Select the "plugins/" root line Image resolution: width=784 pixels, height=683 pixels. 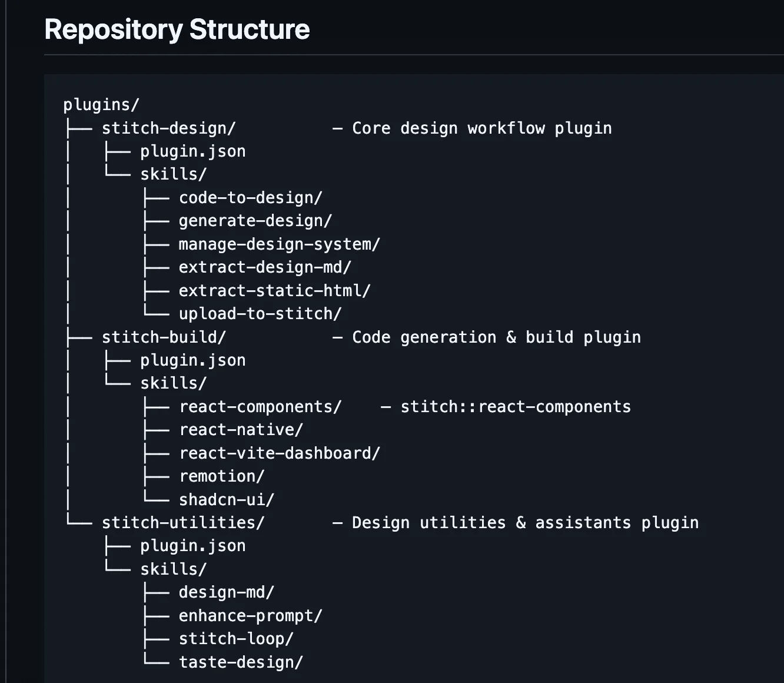click(101, 105)
